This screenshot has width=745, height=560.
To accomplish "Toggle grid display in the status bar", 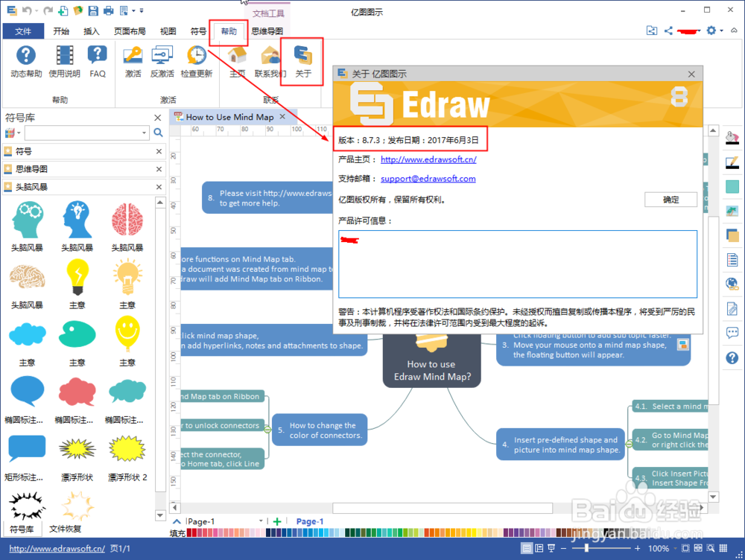I will click(723, 548).
